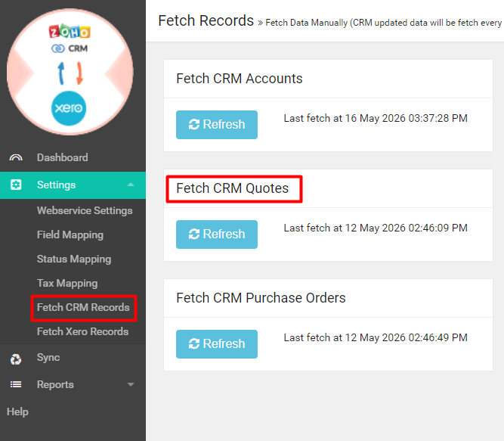This screenshot has height=441, width=504.
Task: Expand the Reports submenu arrow
Action: click(x=131, y=384)
